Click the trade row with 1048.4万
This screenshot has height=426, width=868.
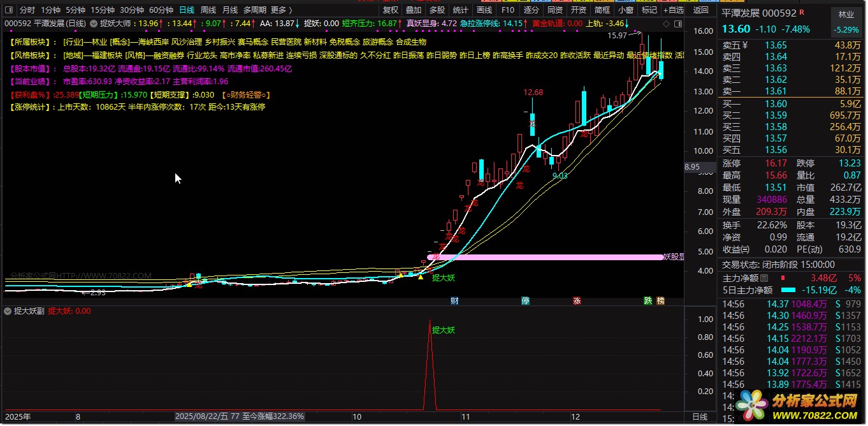coord(792,304)
